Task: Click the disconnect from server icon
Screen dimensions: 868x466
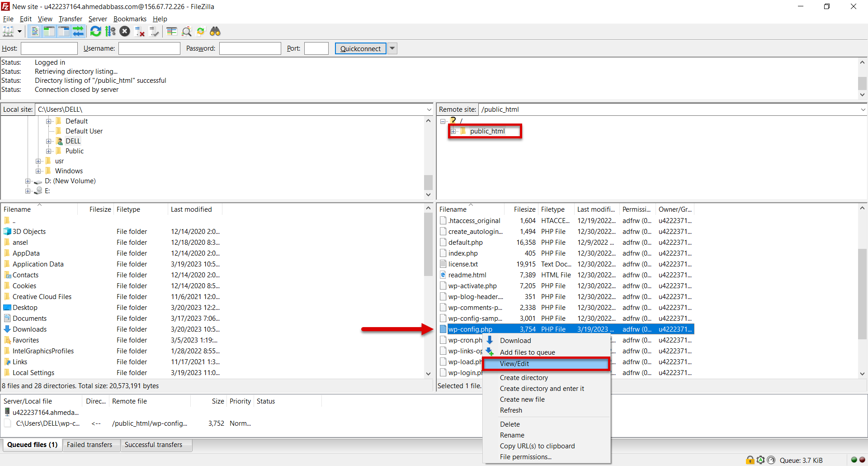Action: coord(140,31)
